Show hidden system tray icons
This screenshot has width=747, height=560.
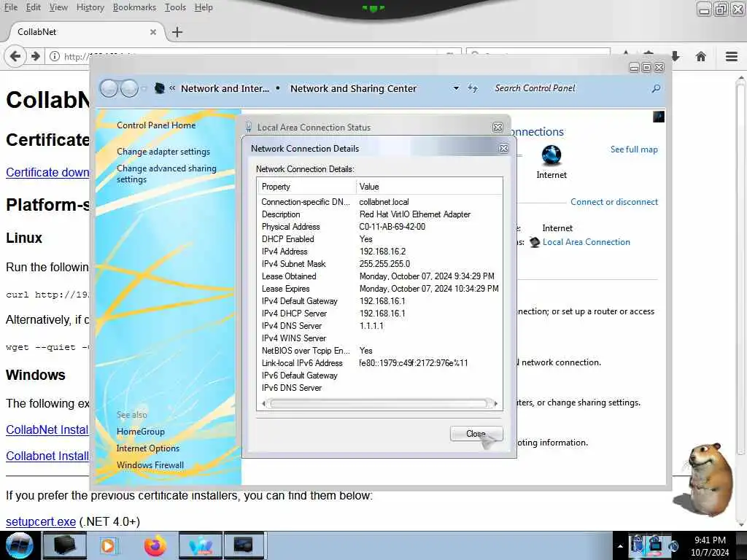point(620,546)
